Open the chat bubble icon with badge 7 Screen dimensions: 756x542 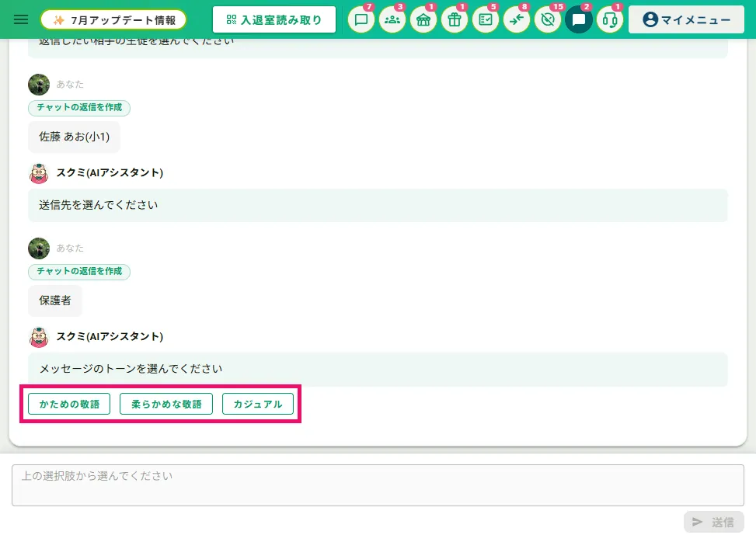coord(361,19)
